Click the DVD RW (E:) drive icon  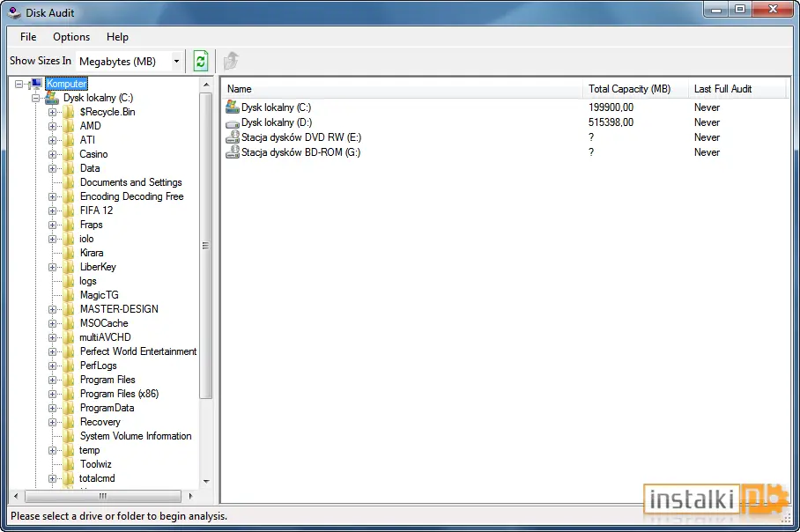(x=233, y=137)
